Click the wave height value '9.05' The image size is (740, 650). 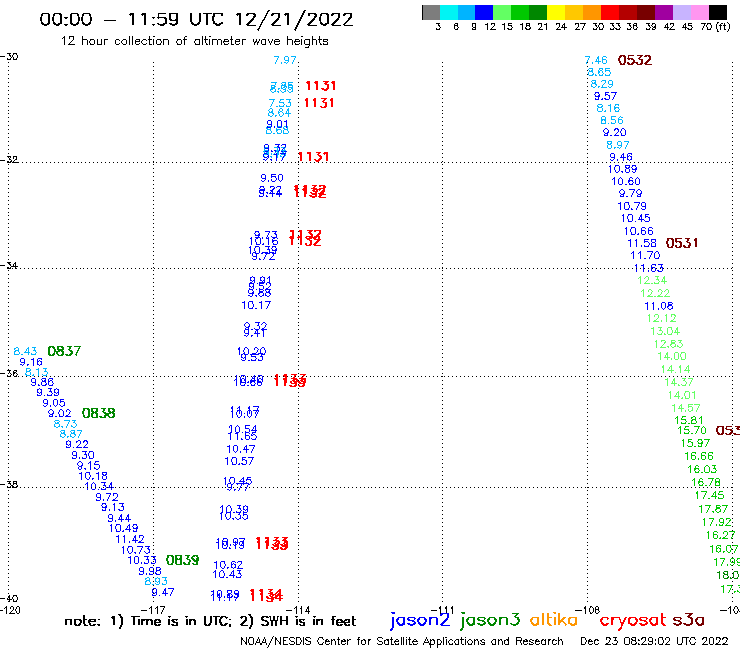[54, 403]
